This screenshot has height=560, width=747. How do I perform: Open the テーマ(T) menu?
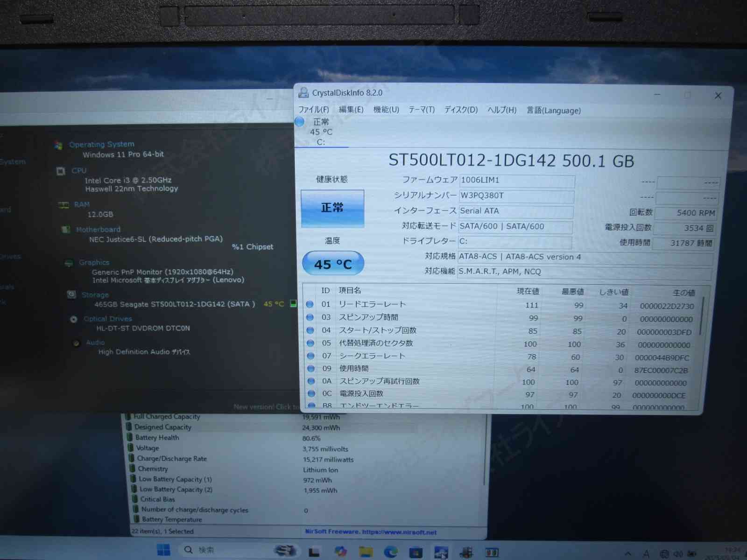pyautogui.click(x=422, y=110)
